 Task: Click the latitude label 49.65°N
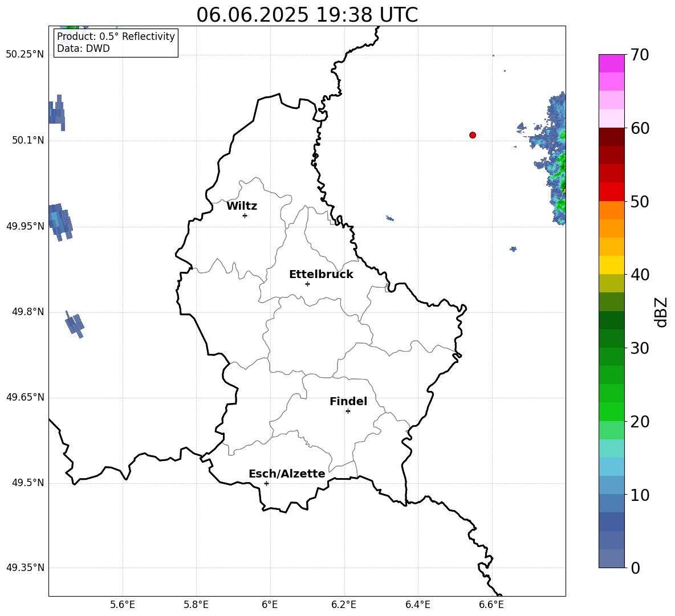[25, 397]
